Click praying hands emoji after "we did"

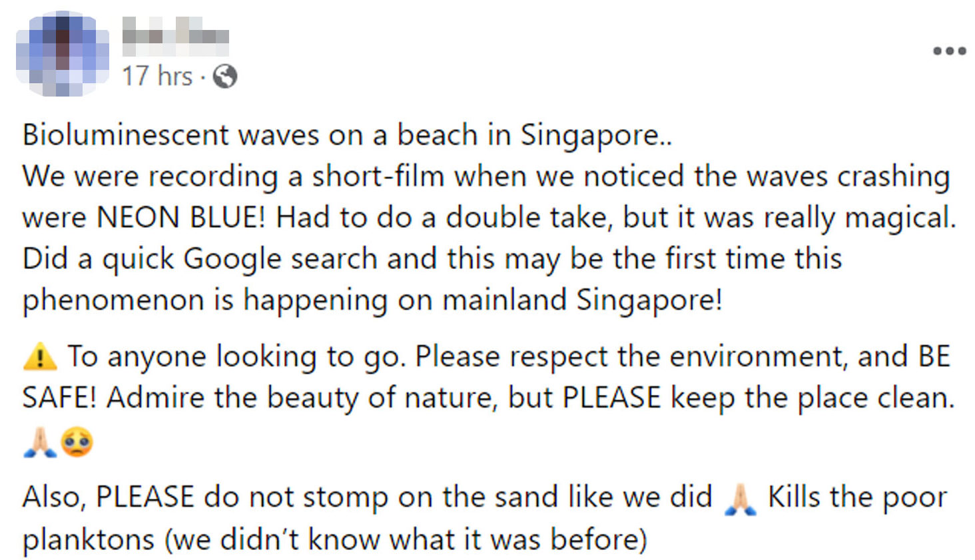740,499
